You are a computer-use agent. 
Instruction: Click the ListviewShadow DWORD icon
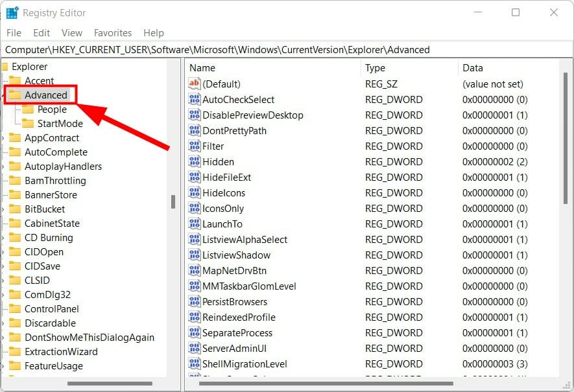195,255
